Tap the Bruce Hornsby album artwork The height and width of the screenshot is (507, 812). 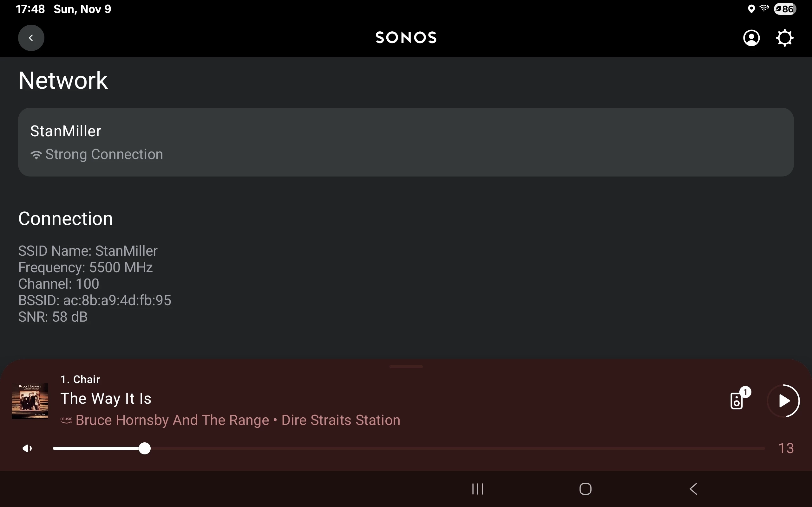point(30,401)
